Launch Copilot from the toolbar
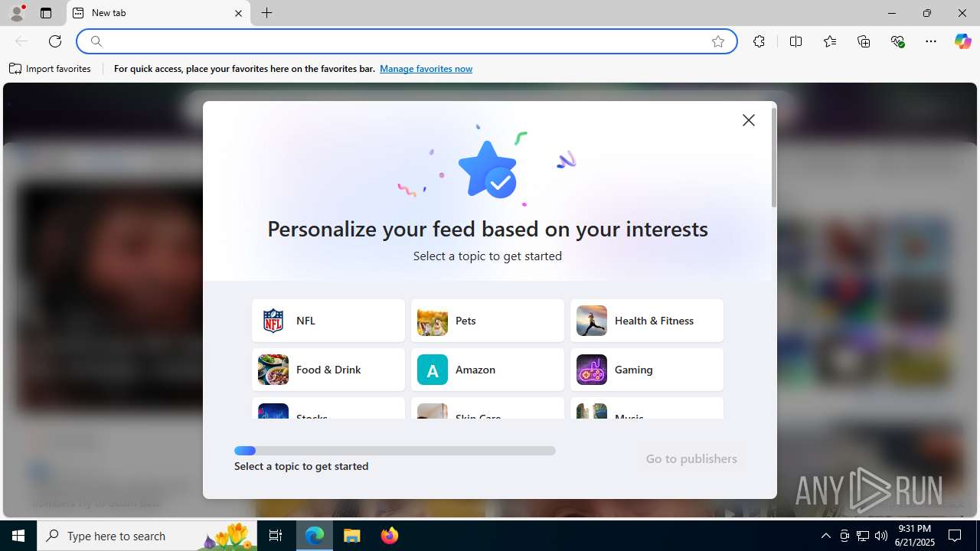The width and height of the screenshot is (980, 551). (962, 41)
